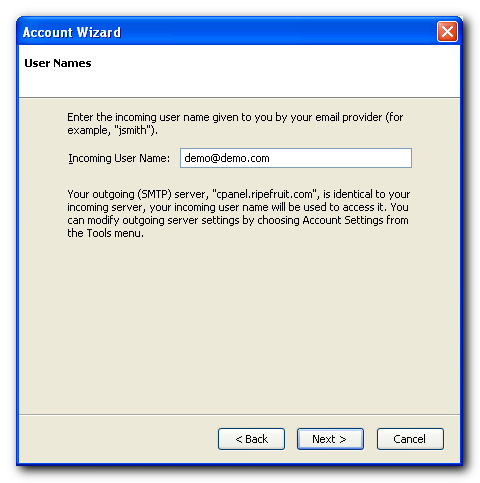Focus the Incoming User Name text field

[x=296, y=158]
